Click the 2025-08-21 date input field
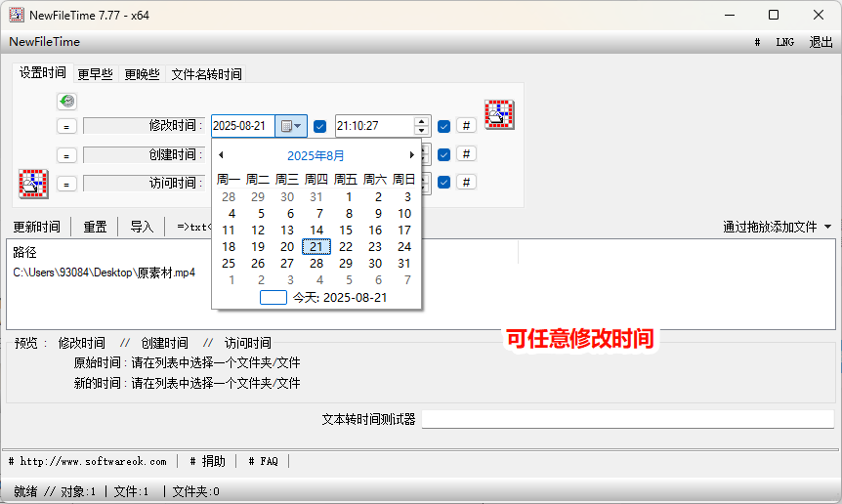The width and height of the screenshot is (842, 504). [242, 126]
